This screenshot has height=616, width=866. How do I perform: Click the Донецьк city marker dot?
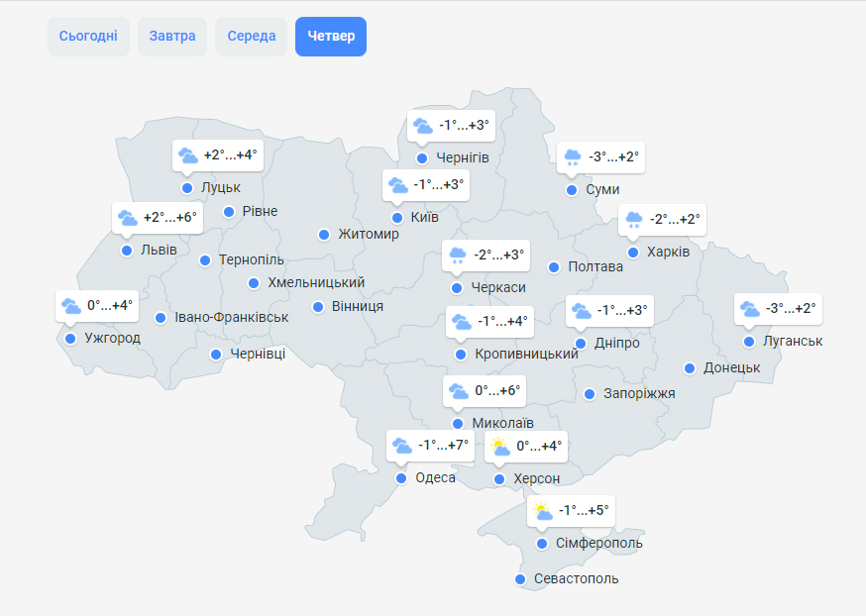point(690,368)
